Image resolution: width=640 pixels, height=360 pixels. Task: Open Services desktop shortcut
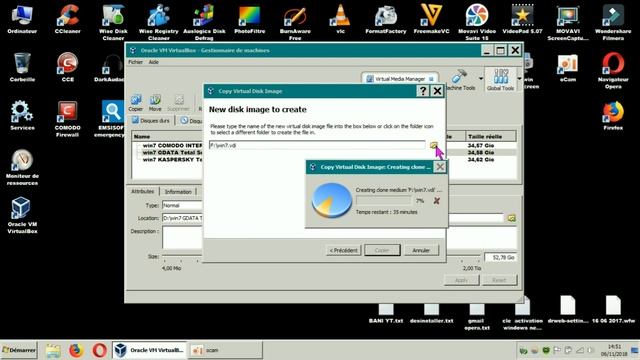point(22,116)
